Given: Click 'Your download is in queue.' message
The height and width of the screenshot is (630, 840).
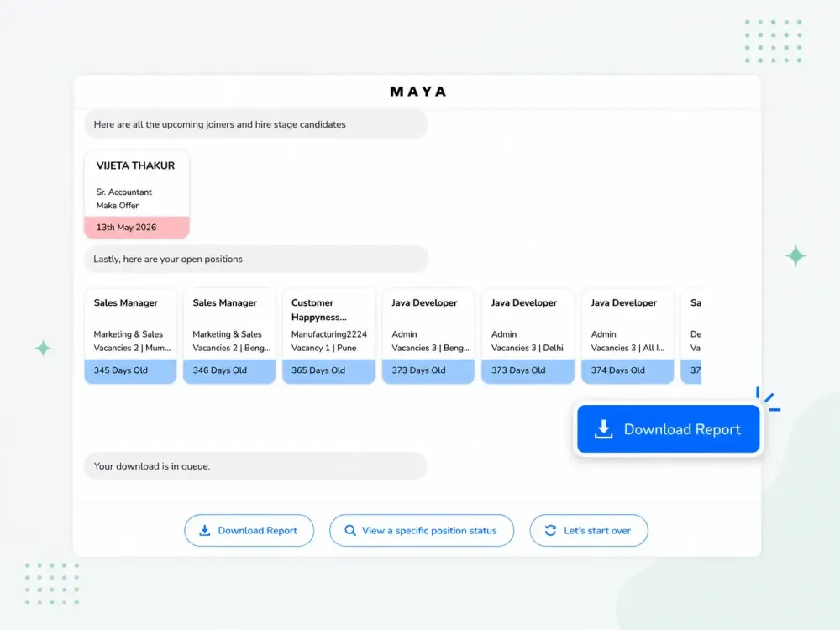Looking at the screenshot, I should [255, 466].
